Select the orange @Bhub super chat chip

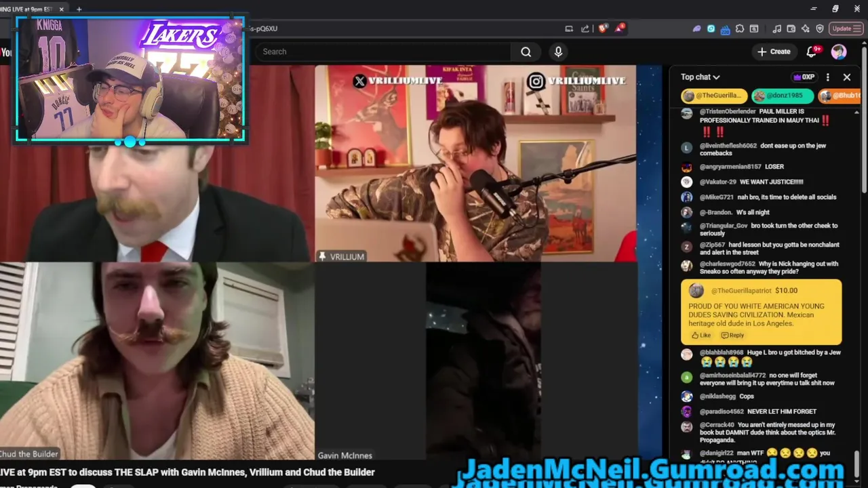pos(840,96)
